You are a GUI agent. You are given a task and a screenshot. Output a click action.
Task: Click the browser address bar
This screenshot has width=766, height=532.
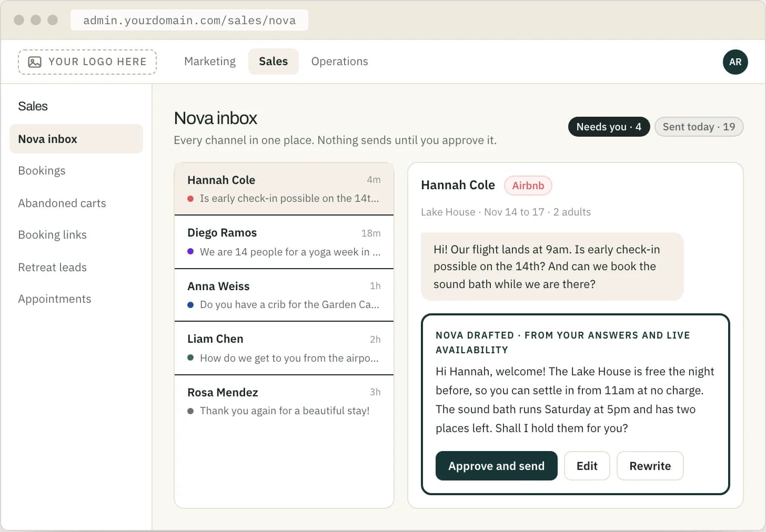click(189, 21)
